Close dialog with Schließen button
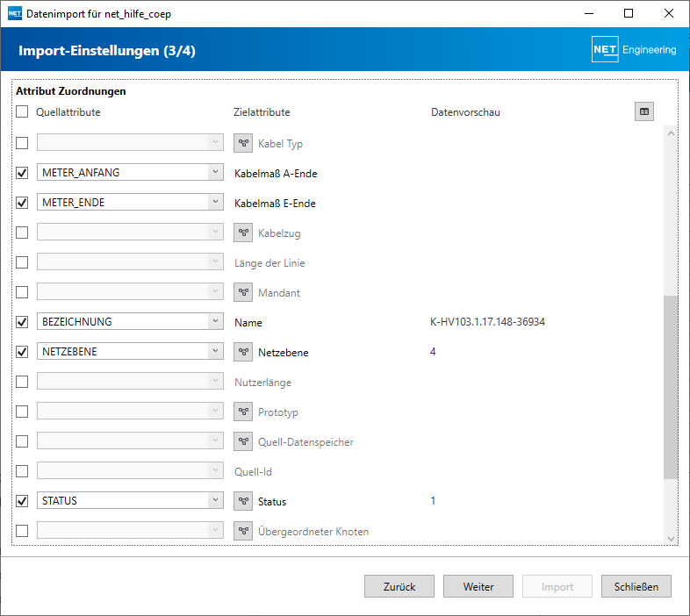Viewport: 690px width, 616px height. [x=636, y=586]
